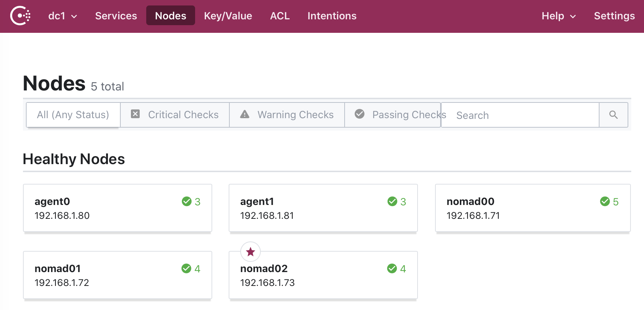Open Settings page

614,16
